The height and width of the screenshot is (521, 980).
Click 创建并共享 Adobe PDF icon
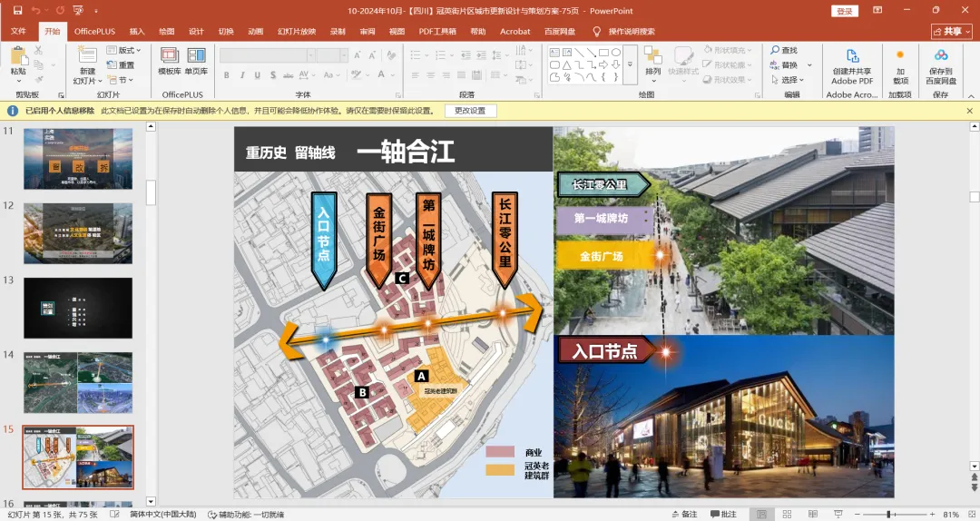pos(852,55)
